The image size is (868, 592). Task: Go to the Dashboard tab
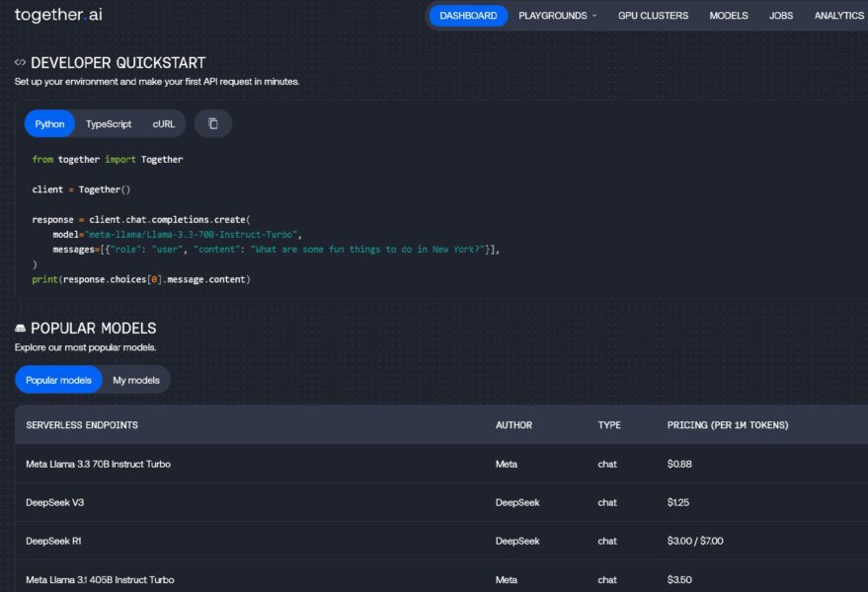pyautogui.click(x=468, y=16)
